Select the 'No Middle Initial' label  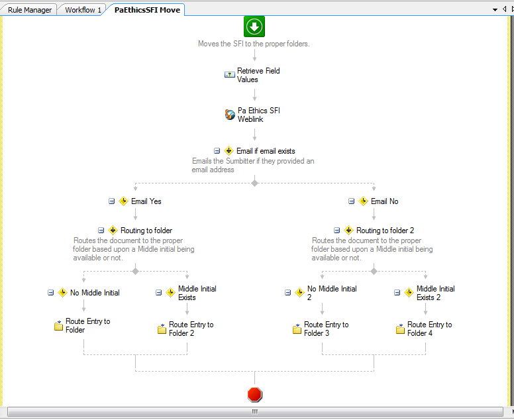tap(95, 293)
